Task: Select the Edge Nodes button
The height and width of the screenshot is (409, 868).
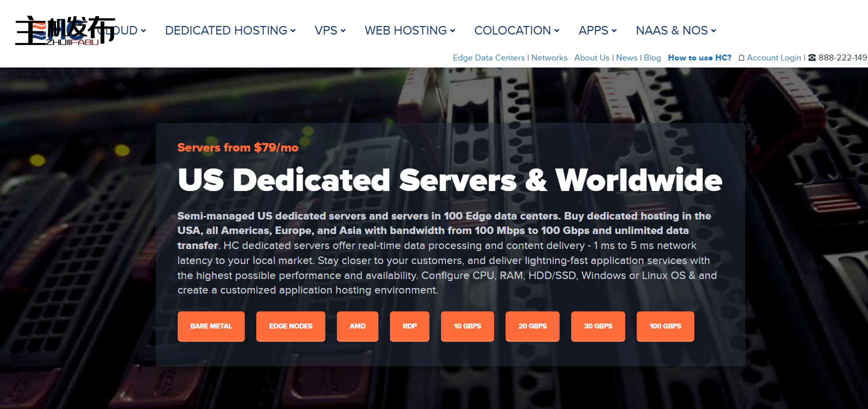Action: 290,326
